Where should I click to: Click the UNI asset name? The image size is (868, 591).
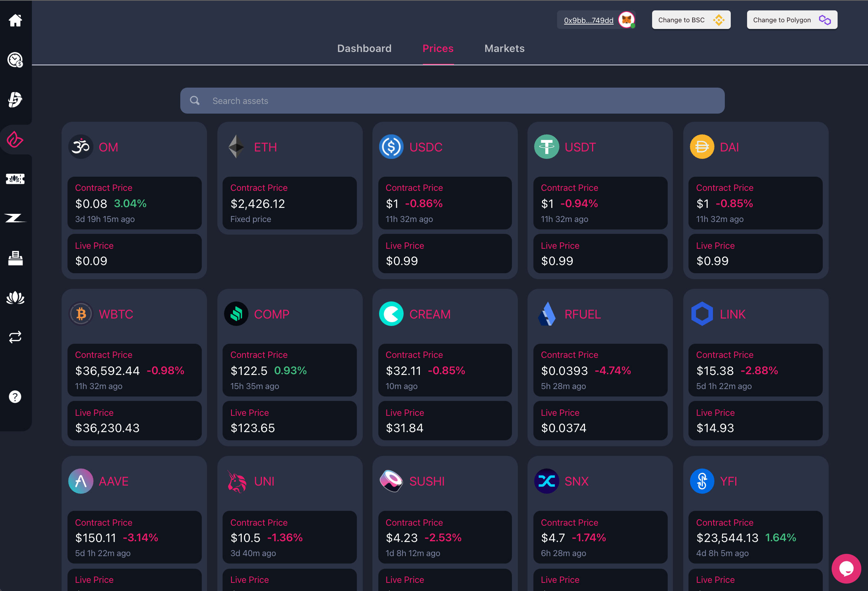pos(264,481)
